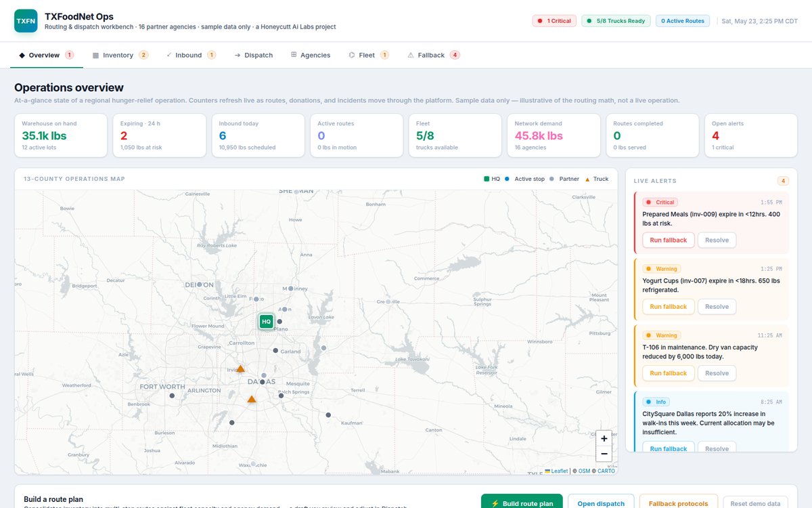Screen dimensions: 812x508
Task: Zoom in on the operations map
Action: click(604, 438)
